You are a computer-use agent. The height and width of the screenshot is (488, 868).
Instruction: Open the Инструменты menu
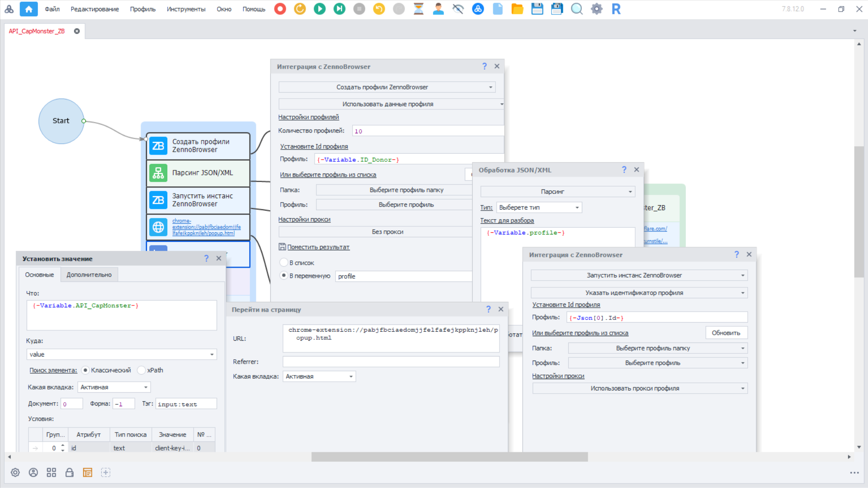(186, 9)
